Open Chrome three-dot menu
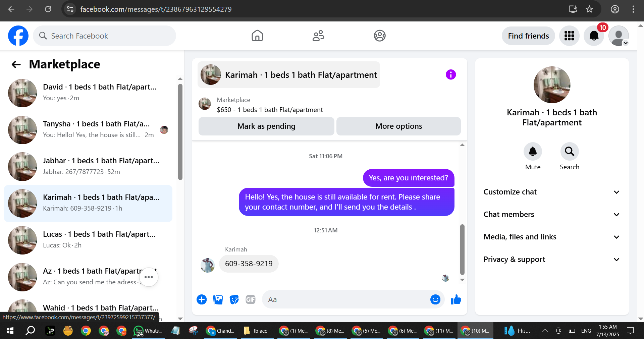 [x=633, y=9]
